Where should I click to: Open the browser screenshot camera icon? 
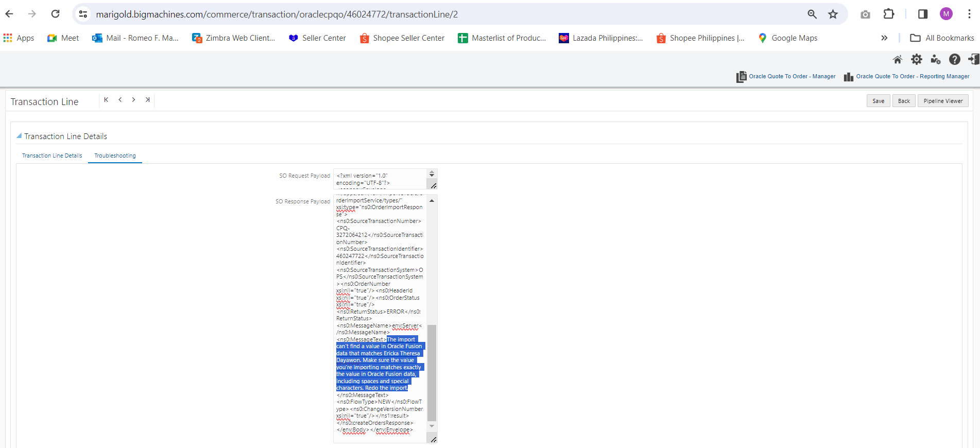pos(865,14)
